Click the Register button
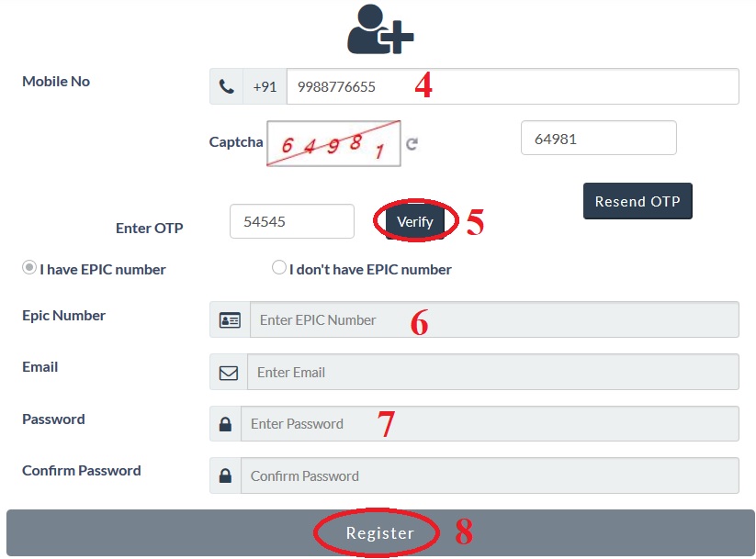This screenshot has height=559, width=756. click(x=380, y=533)
